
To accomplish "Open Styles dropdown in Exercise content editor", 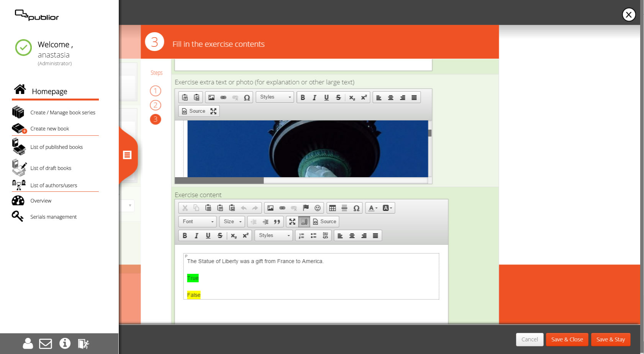I will [x=274, y=235].
